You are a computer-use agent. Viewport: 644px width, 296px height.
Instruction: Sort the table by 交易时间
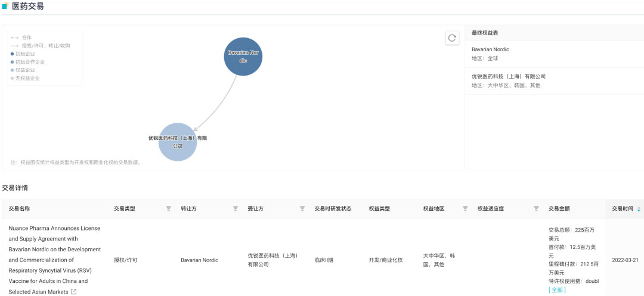coord(639,209)
